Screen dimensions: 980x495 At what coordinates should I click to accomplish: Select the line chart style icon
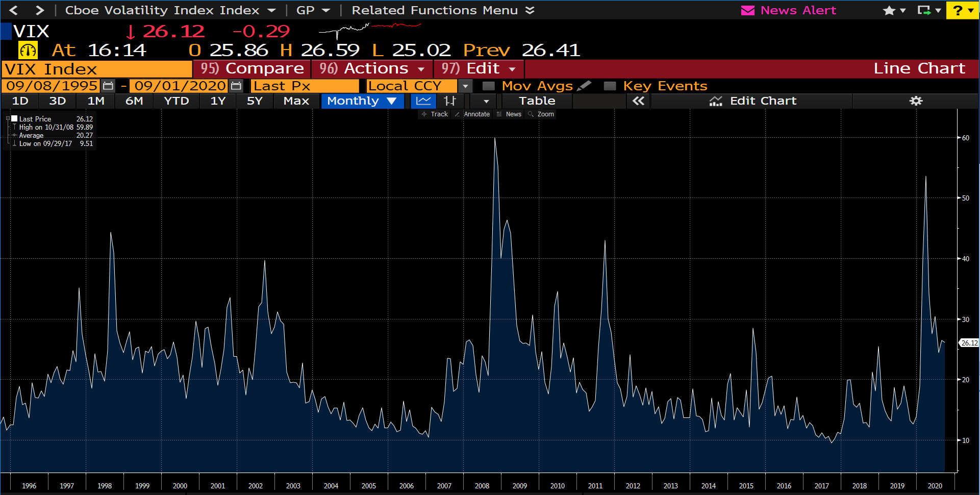[x=423, y=101]
